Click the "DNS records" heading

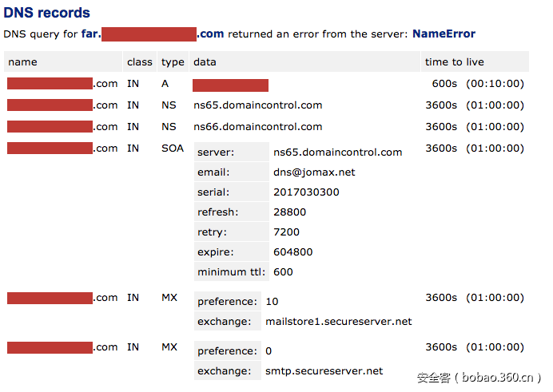point(47,14)
